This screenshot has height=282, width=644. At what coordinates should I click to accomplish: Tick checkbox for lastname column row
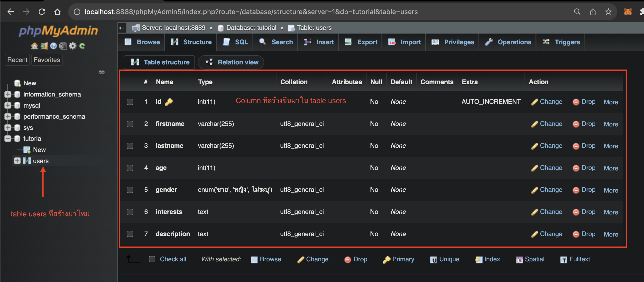(x=130, y=146)
